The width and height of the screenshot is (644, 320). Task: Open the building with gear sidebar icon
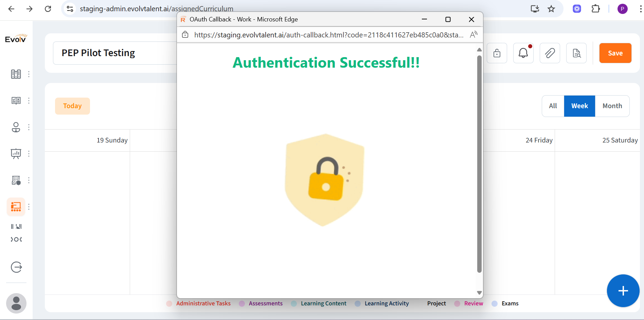click(16, 180)
